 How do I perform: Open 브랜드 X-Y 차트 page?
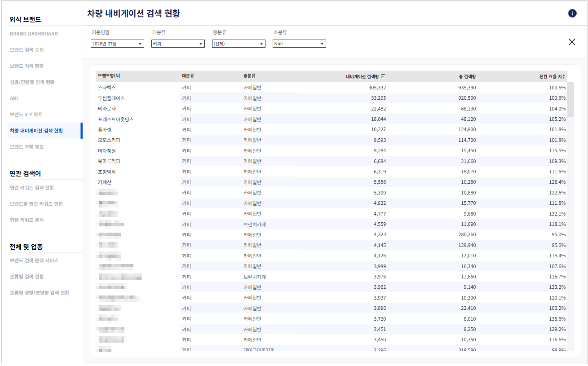(26, 115)
